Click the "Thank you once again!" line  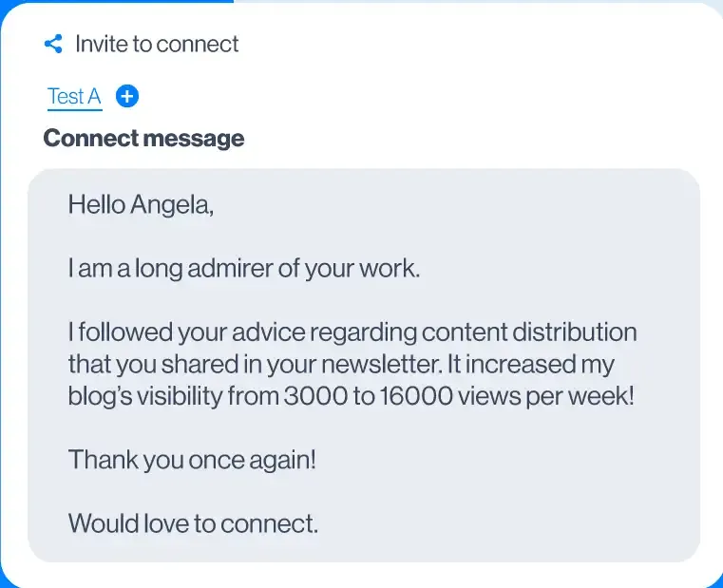[192, 461]
